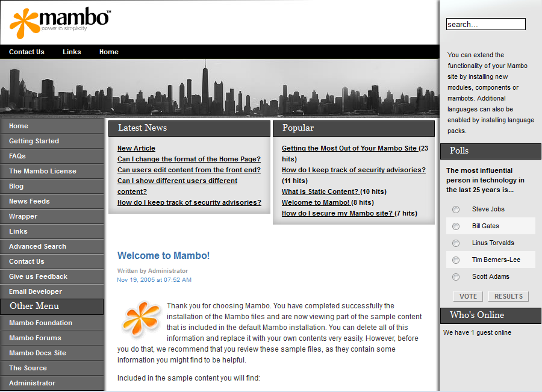Visit Mambo Forums link
This screenshot has width=542, height=392.
(x=52, y=338)
